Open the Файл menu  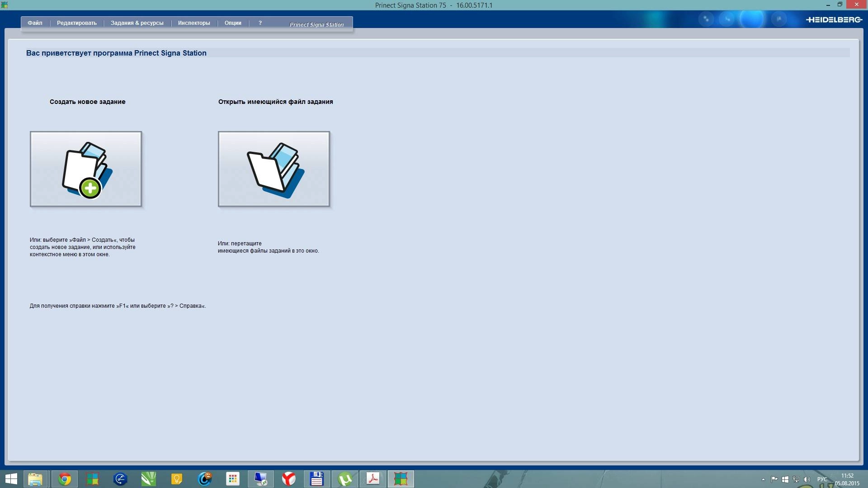click(35, 23)
